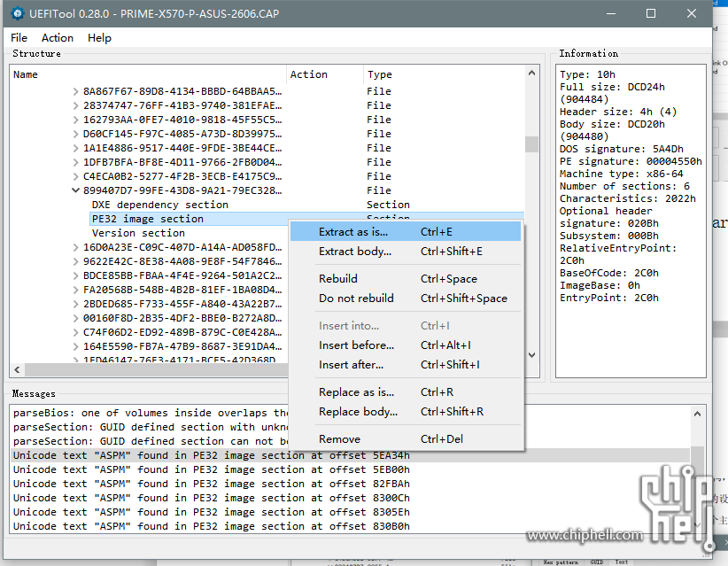The image size is (728, 566).
Task: Click the Full size DCD24h info line
Action: click(612, 93)
